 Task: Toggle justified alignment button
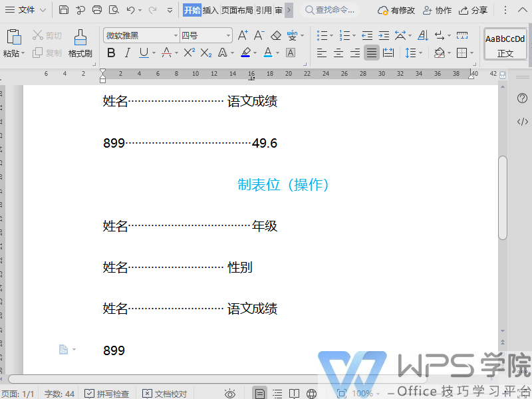(372, 53)
